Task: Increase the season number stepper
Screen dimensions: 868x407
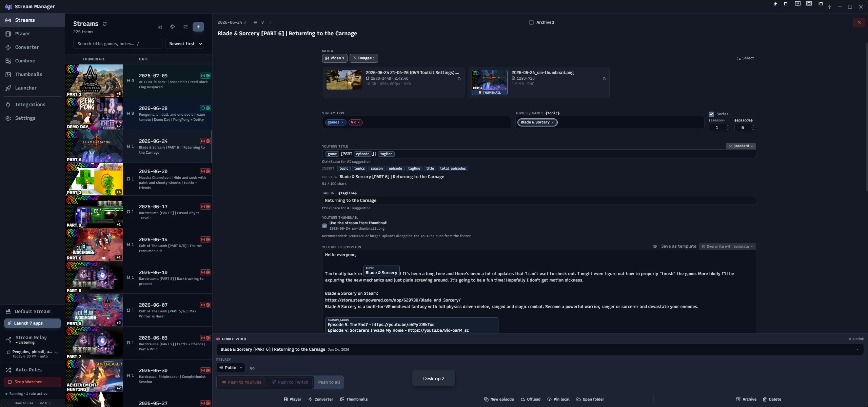Action: tap(727, 126)
